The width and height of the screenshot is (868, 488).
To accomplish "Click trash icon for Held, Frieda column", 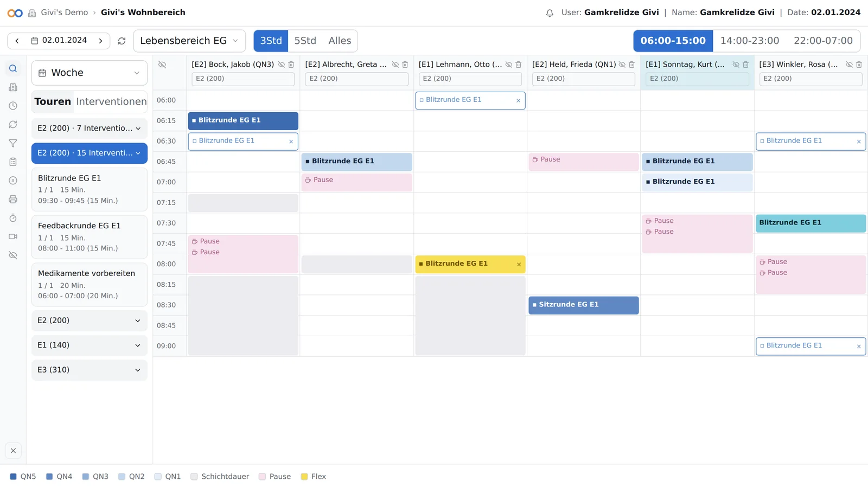I will click(x=632, y=65).
